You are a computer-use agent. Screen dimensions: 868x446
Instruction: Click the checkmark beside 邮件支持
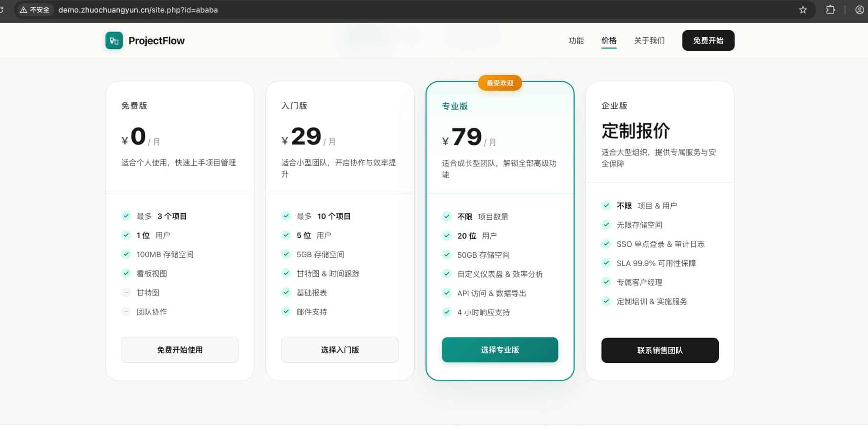pos(286,311)
